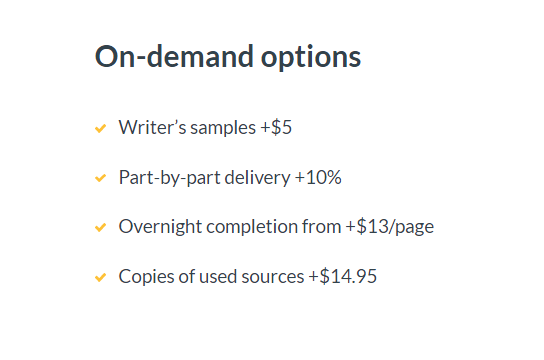Click the word "completion" in the list
This screenshot has width=544, height=360.
[x=252, y=228]
